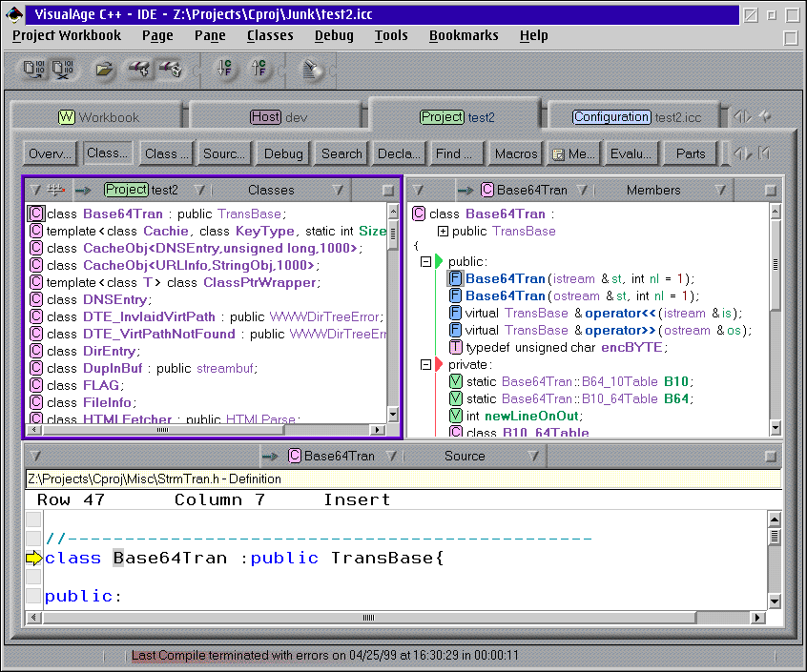Open the Project test2 dropdown in Classes pane

point(199,191)
